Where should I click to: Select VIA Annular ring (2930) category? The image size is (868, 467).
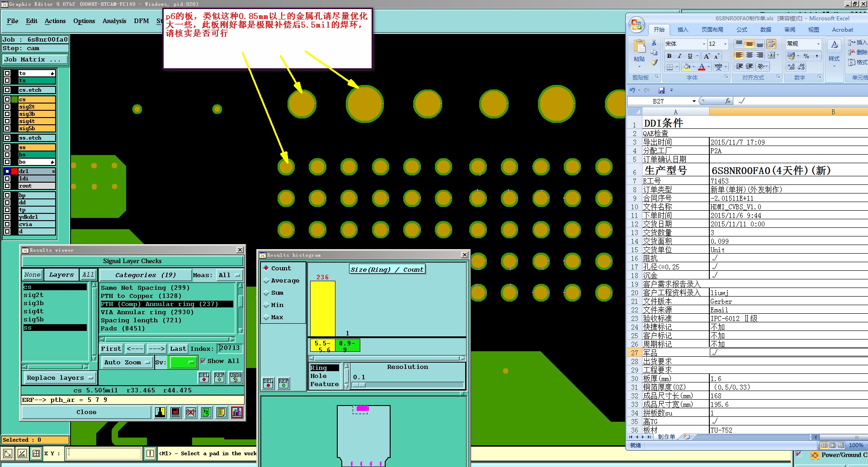click(147, 312)
